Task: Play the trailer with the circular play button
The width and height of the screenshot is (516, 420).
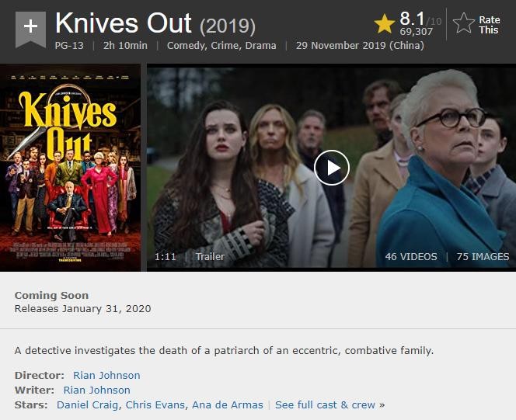Action: click(331, 168)
